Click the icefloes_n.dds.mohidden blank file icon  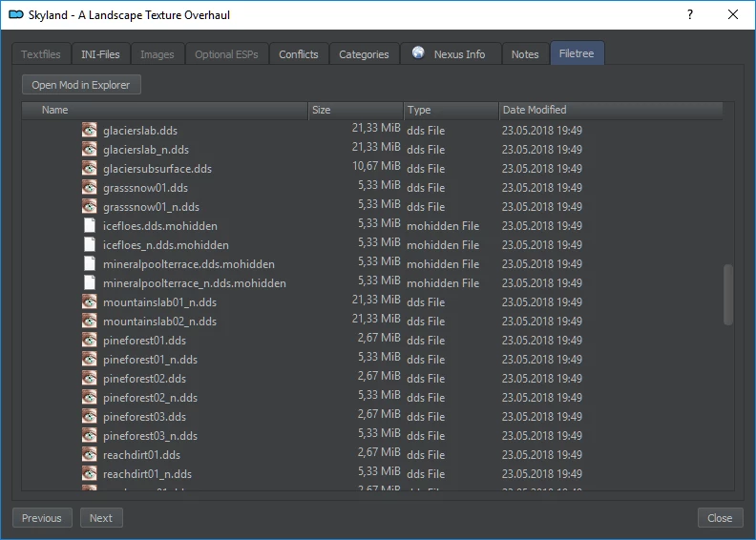(89, 244)
